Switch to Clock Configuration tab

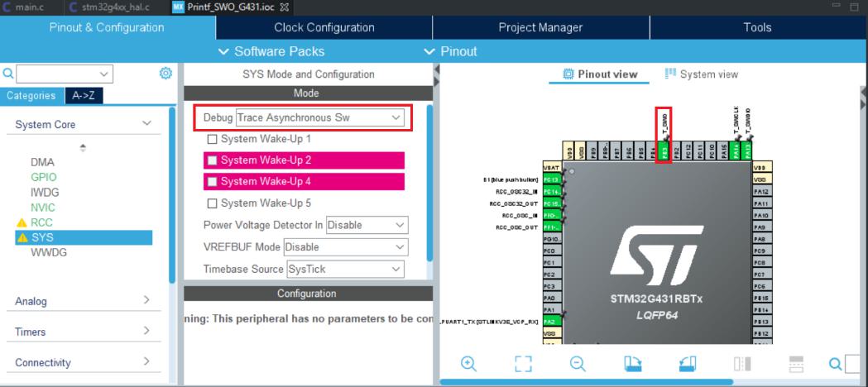coord(324,27)
